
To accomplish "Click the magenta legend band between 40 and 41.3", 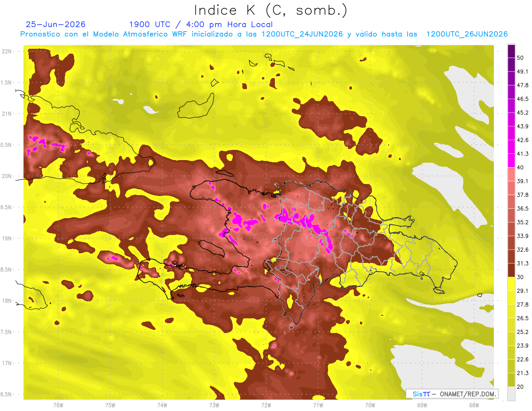I will (511, 160).
